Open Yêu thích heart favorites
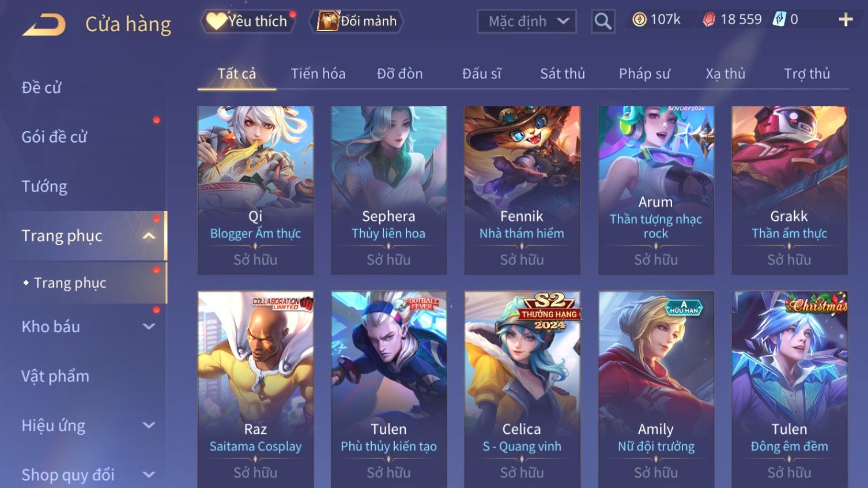 click(x=248, y=21)
